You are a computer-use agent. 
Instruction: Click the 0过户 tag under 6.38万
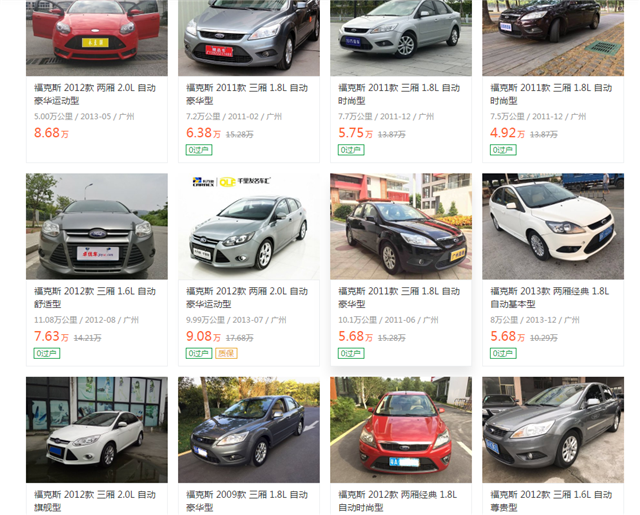[199, 150]
